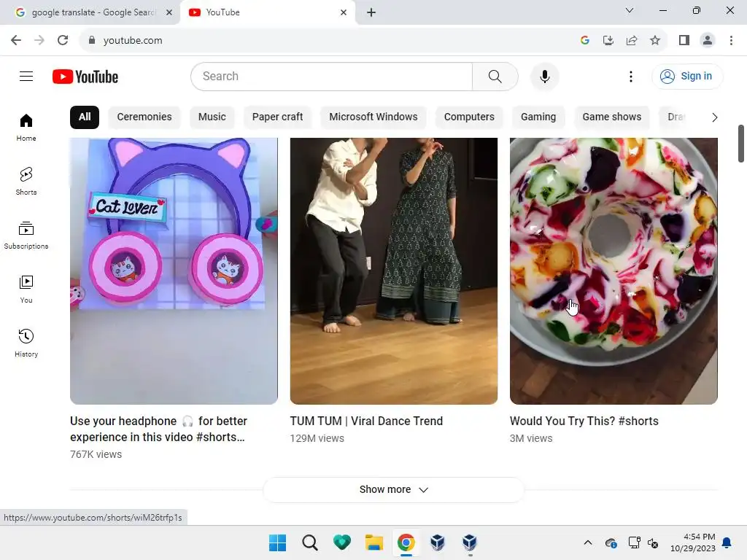Click Chrome icon in taskbar
Image resolution: width=747 pixels, height=560 pixels.
[406, 542]
